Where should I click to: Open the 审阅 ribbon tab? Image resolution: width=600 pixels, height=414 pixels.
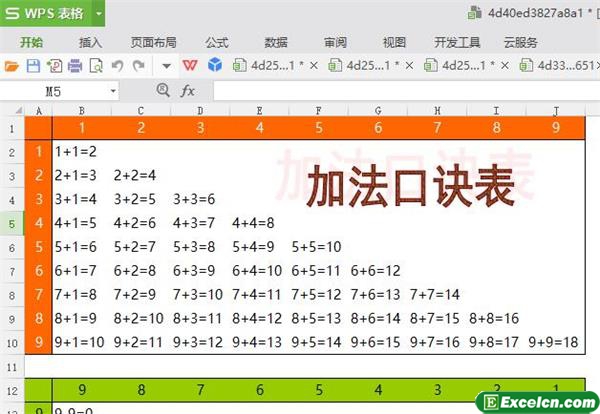click(x=335, y=42)
